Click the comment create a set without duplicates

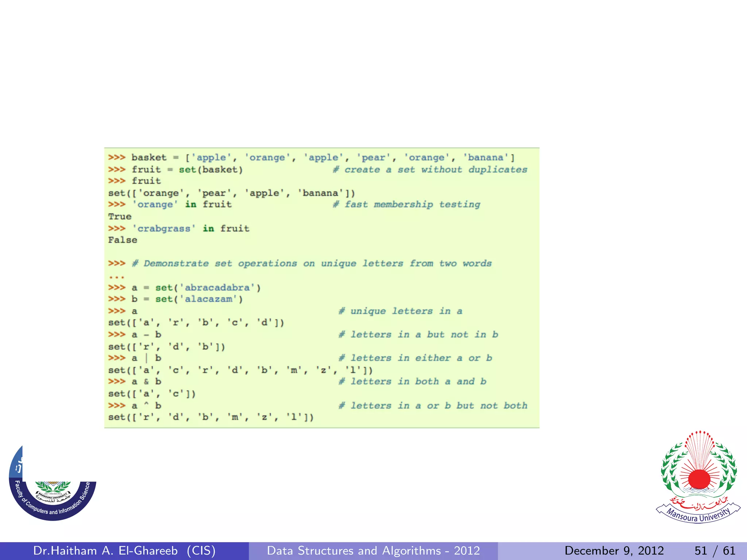click(430, 170)
